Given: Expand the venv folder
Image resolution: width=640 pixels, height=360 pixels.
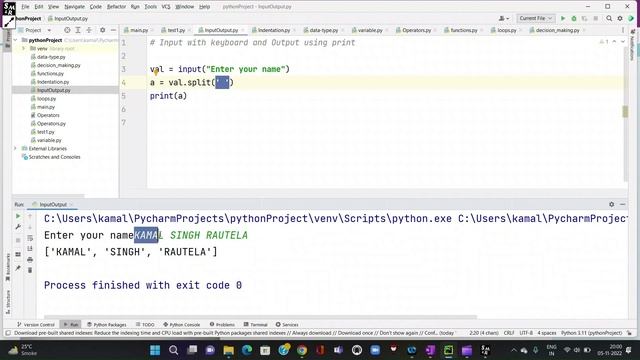Looking at the screenshot, I should click(x=23, y=49).
